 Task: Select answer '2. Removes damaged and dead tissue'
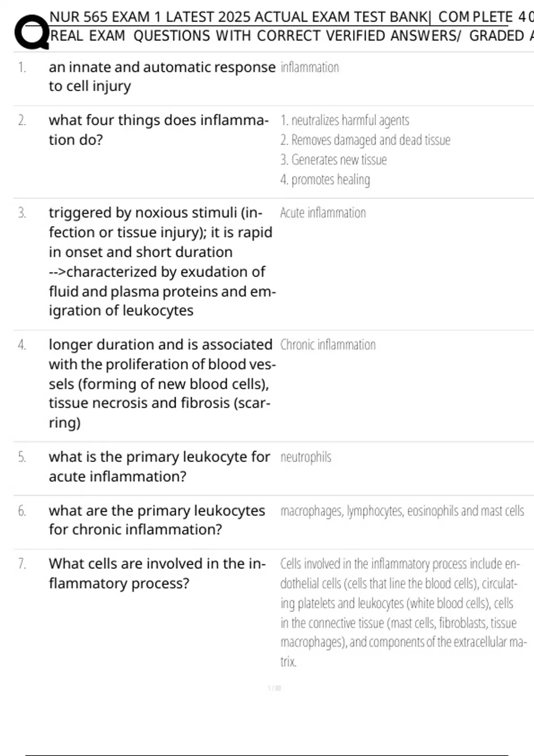pos(365,140)
